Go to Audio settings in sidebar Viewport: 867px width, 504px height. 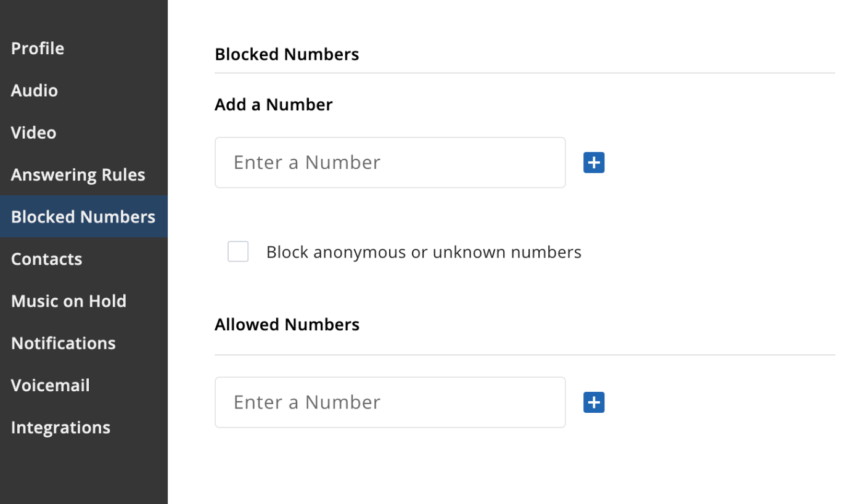tap(35, 90)
